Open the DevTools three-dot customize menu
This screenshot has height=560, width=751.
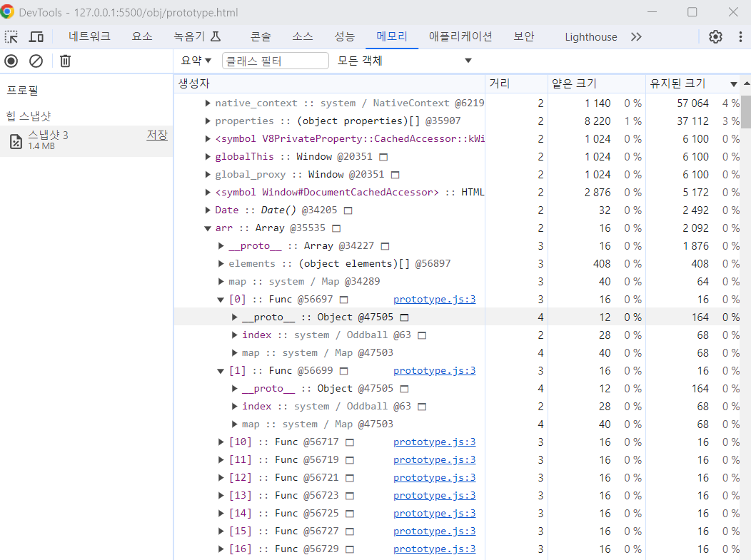[x=740, y=37]
